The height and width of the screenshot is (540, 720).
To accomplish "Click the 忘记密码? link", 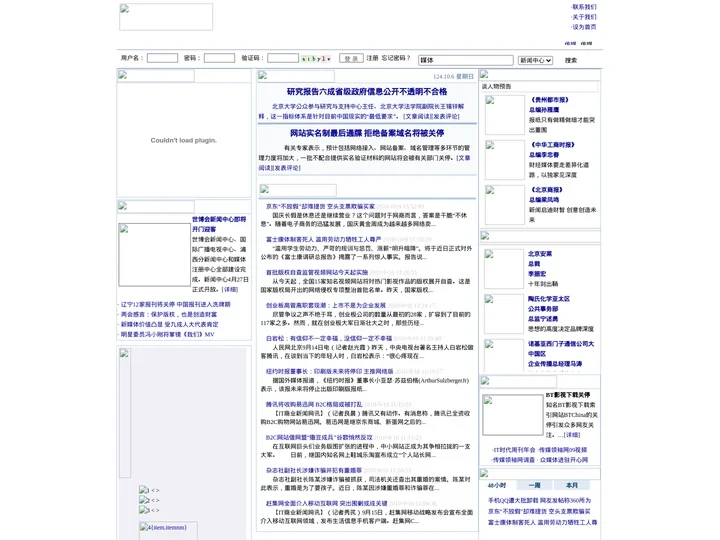I will pyautogui.click(x=396, y=58).
